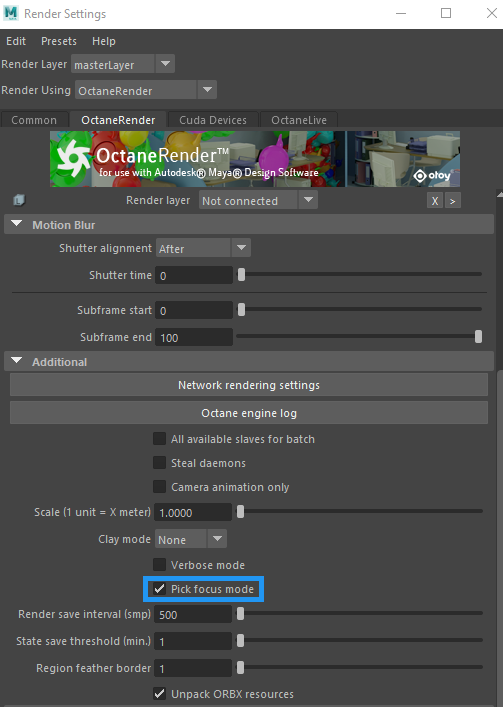This screenshot has width=503, height=707.
Task: Open the Render Using OctaneRender dropdown
Action: coord(146,90)
